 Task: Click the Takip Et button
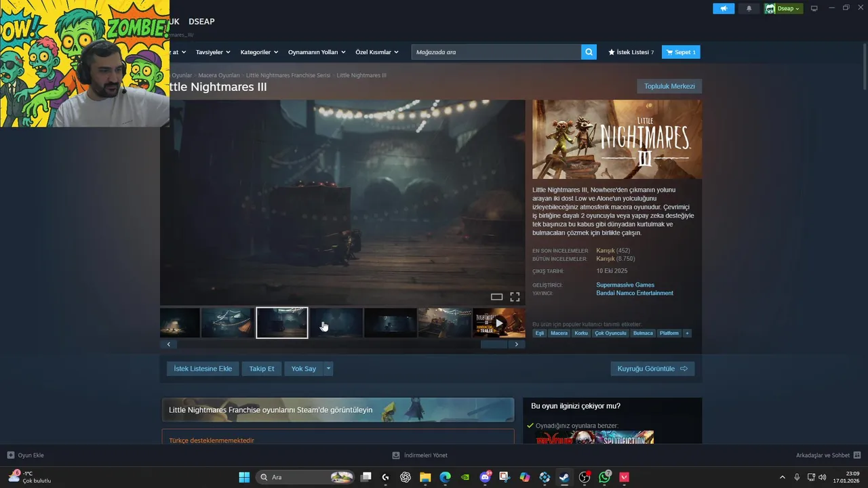tap(262, 369)
